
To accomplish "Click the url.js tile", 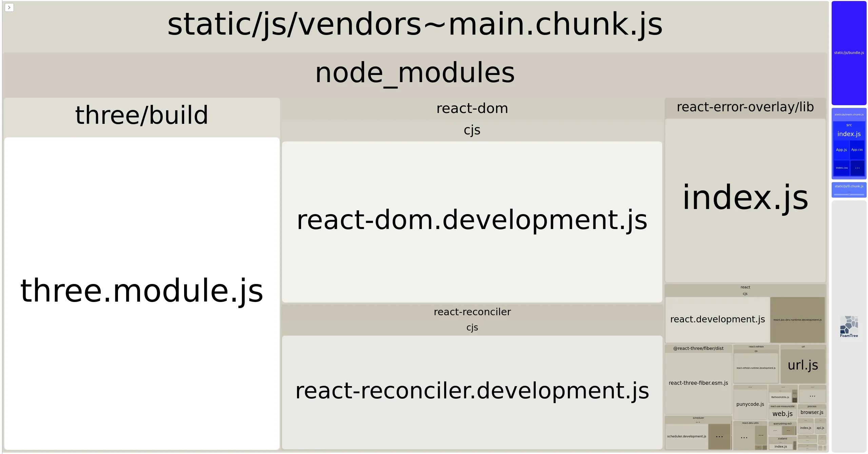I will (x=803, y=365).
